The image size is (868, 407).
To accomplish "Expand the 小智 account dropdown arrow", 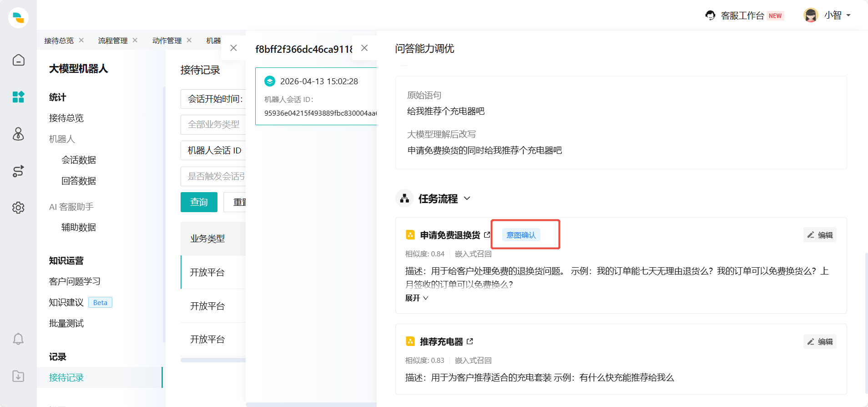I will [848, 15].
